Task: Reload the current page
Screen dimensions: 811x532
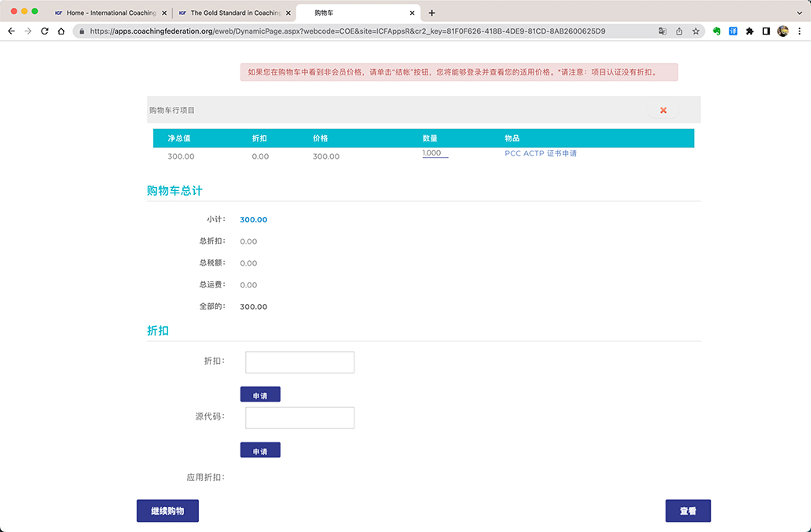Action: click(x=44, y=31)
